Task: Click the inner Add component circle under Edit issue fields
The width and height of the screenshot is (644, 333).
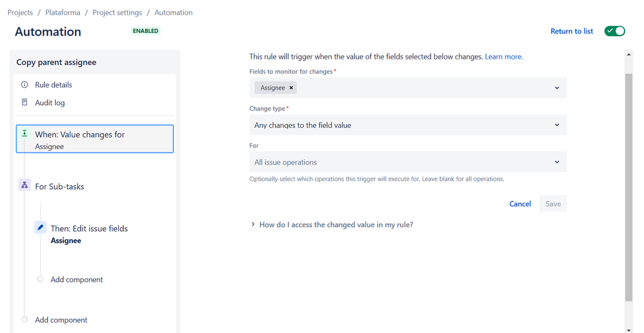Action: coord(40,279)
